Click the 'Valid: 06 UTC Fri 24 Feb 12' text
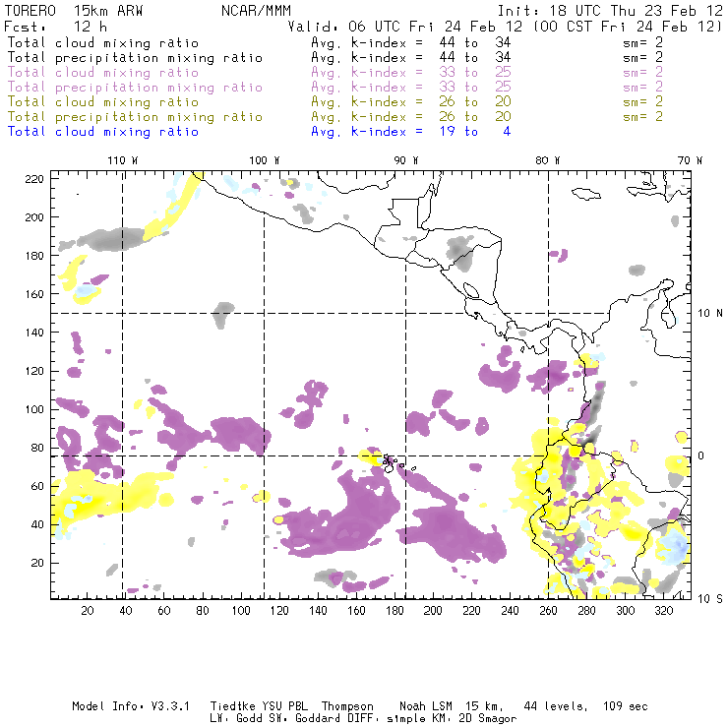 405,27
